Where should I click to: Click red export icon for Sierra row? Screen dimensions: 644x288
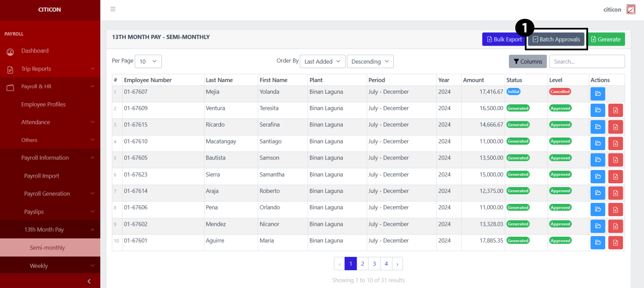(615, 177)
